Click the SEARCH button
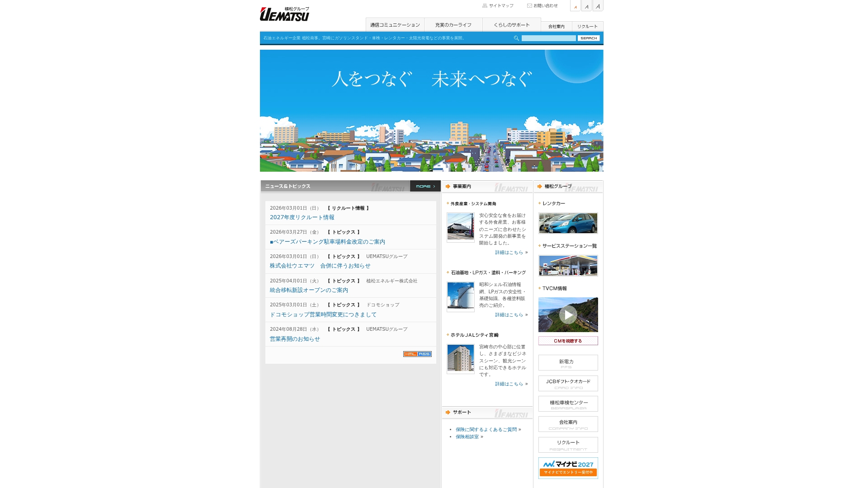Screen dimensions: 868x488 (x=589, y=38)
